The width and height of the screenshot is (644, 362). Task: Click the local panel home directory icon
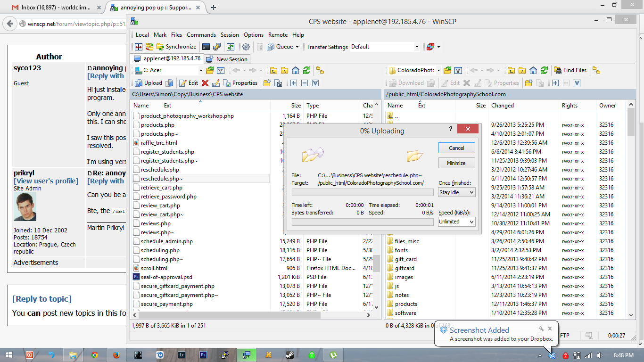tap(296, 70)
